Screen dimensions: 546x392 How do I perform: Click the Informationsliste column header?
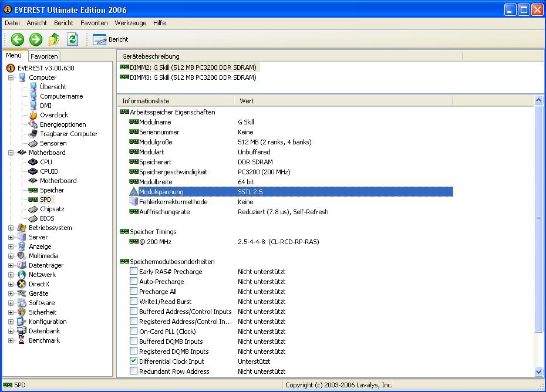click(176, 101)
